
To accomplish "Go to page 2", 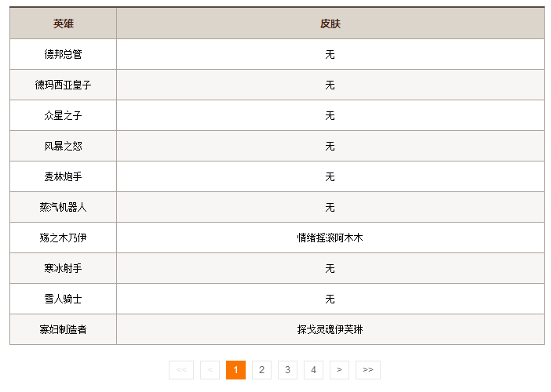I will tap(261, 369).
